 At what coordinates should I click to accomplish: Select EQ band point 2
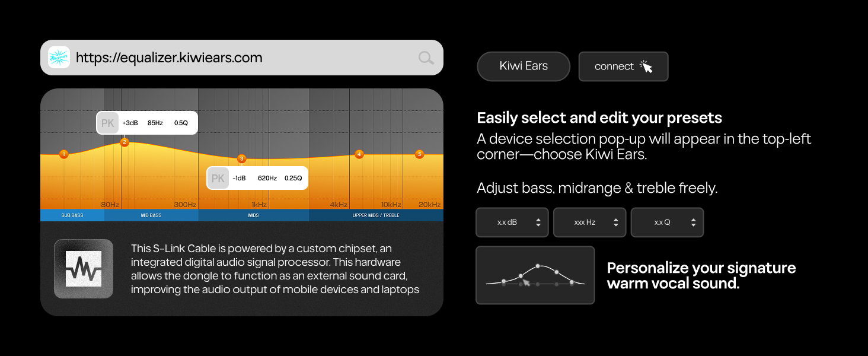tap(125, 142)
